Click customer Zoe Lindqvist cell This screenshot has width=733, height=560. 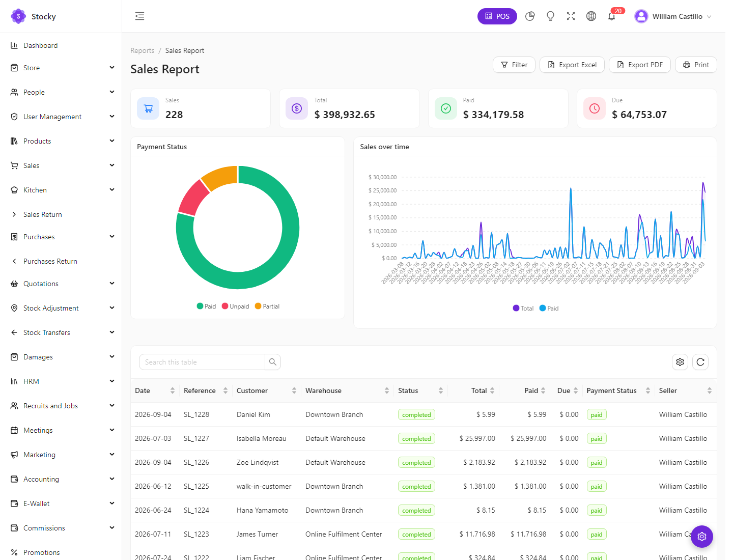(x=258, y=462)
